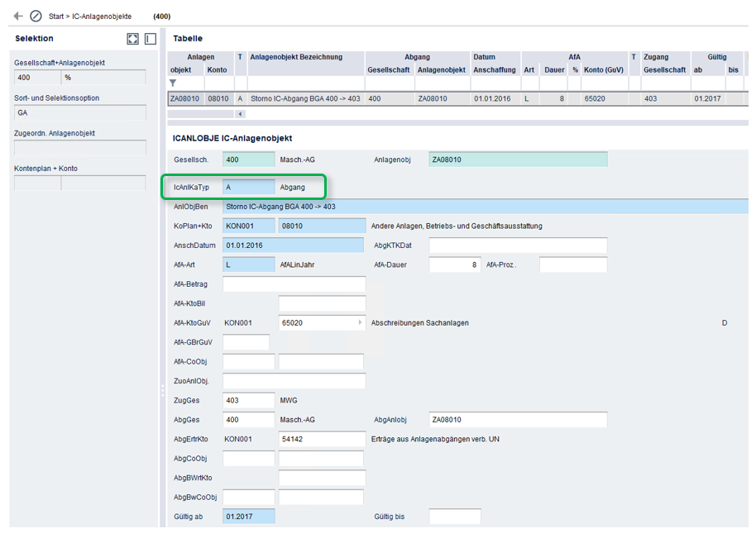Click the table horizontal scrollbar track
This screenshot has width=756, height=543.
[x=200, y=114]
